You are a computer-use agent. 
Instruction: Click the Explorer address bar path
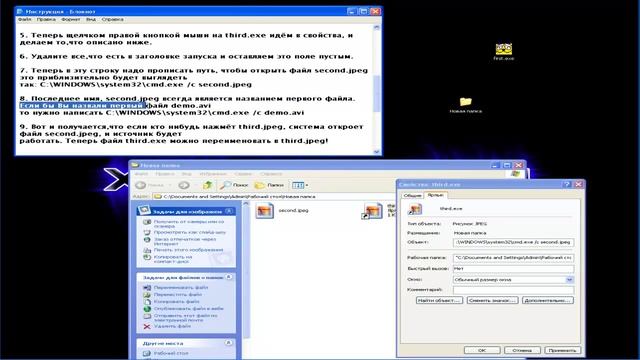[x=239, y=196]
